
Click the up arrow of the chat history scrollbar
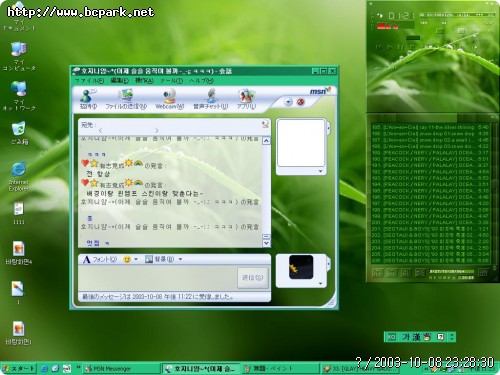(266, 141)
